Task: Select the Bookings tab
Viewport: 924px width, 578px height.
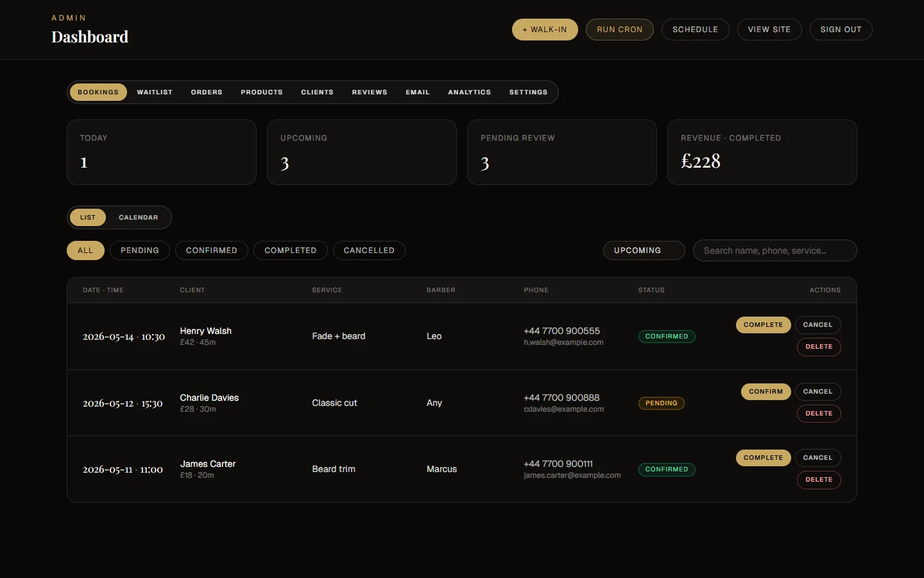Action: [98, 92]
